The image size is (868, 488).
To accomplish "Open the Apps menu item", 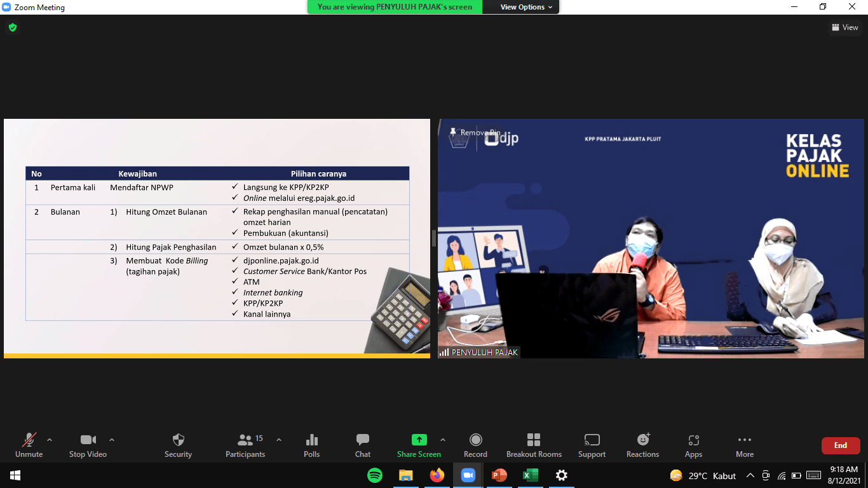I will (x=693, y=445).
